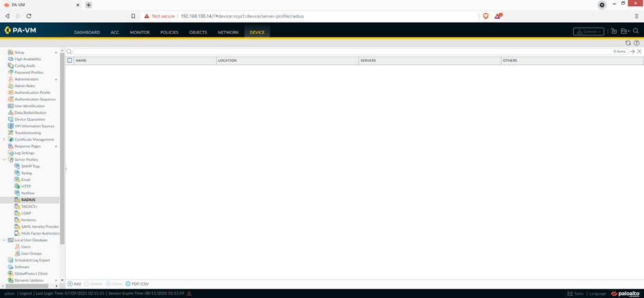The width and height of the screenshot is (644, 298).
Task: Open TACACS+ server profiles
Action: pos(29,207)
